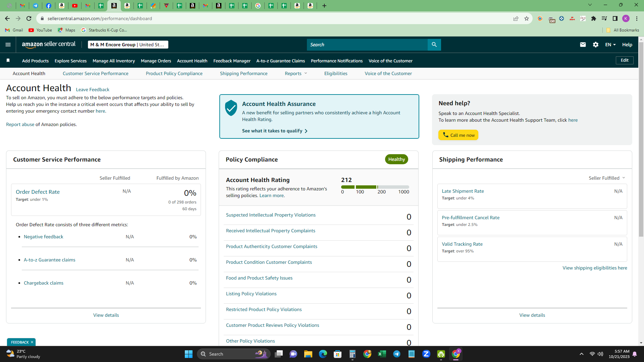The image size is (644, 362).
Task: Open the browser extensions puzzle icon
Action: click(594, 18)
